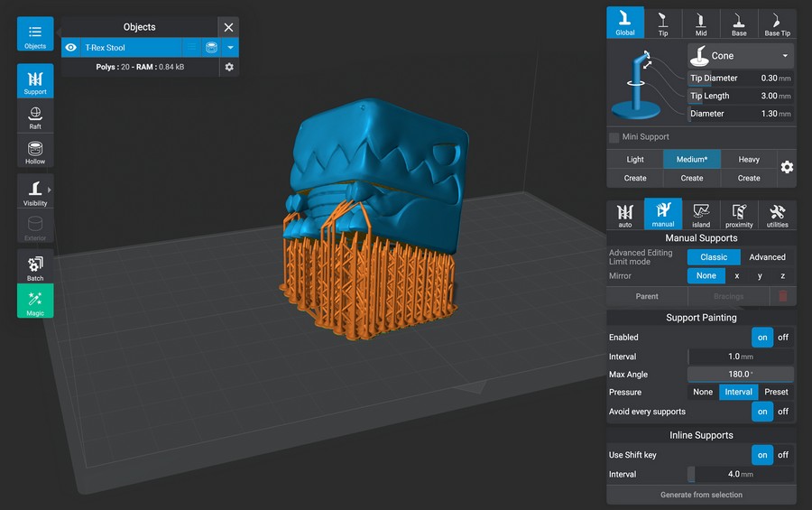Open the support utilities tools
The height and width of the screenshot is (510, 812).
coord(778,215)
